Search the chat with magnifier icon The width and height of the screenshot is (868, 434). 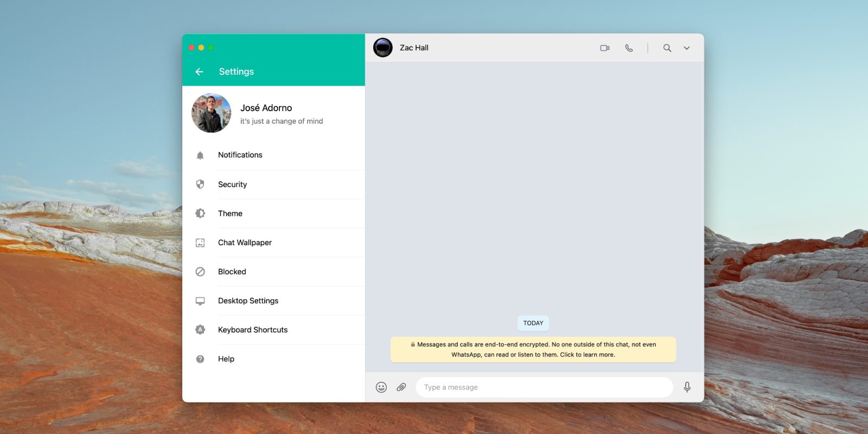tap(667, 48)
